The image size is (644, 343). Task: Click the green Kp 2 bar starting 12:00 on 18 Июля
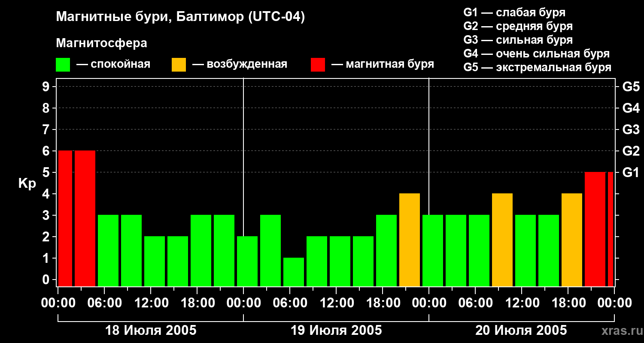(155, 262)
